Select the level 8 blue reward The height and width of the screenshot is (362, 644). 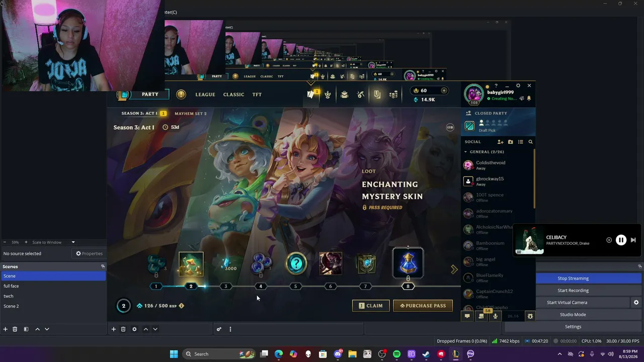point(408,263)
